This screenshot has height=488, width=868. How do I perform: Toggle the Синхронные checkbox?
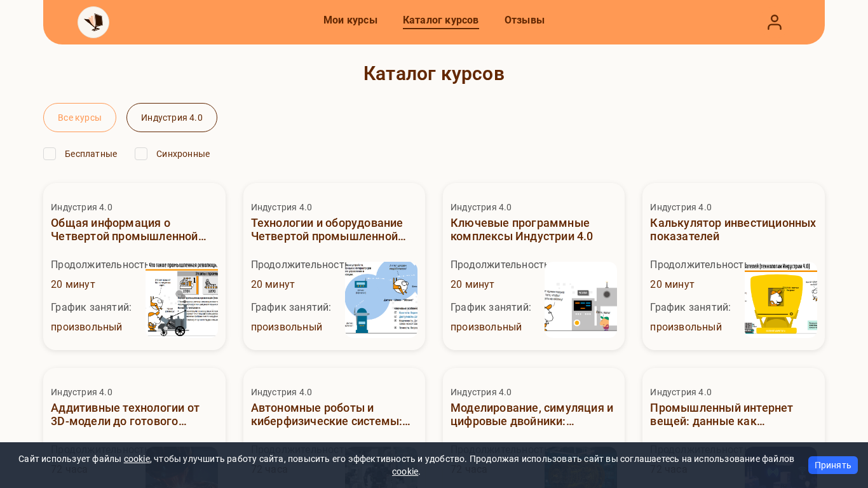141,154
